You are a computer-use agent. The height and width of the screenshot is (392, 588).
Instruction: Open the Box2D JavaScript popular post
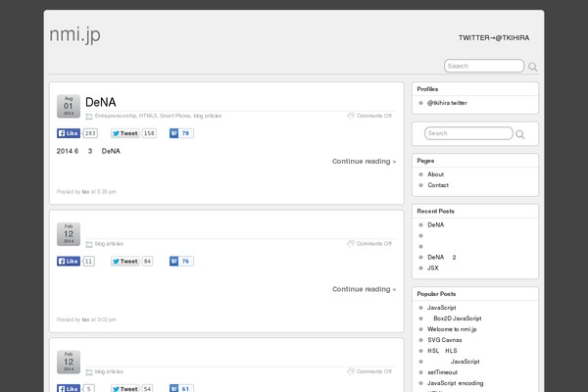click(x=457, y=318)
